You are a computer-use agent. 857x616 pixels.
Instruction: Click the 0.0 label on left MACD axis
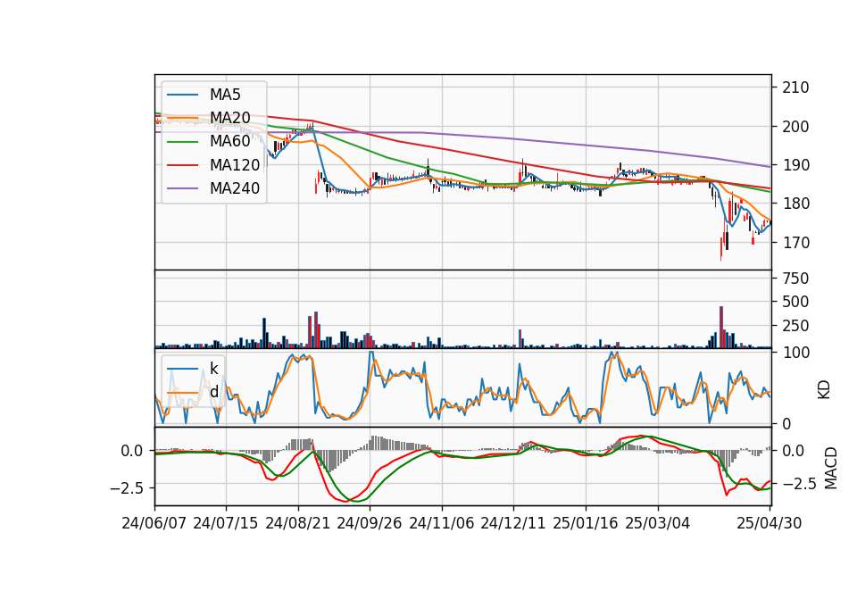132,451
